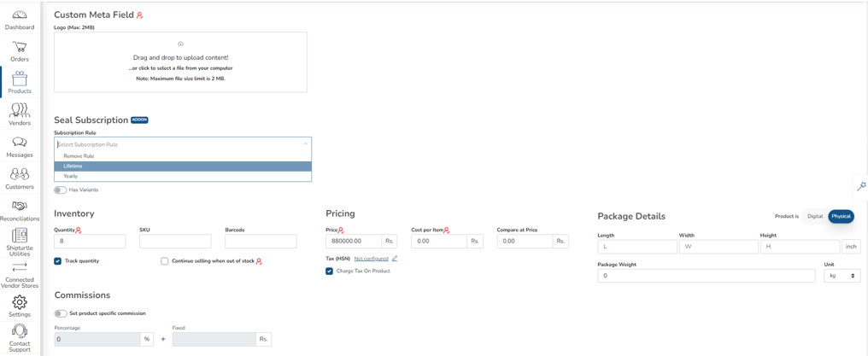The height and width of the screenshot is (356, 868).
Task: Open the Not configured tax link
Action: (371, 258)
